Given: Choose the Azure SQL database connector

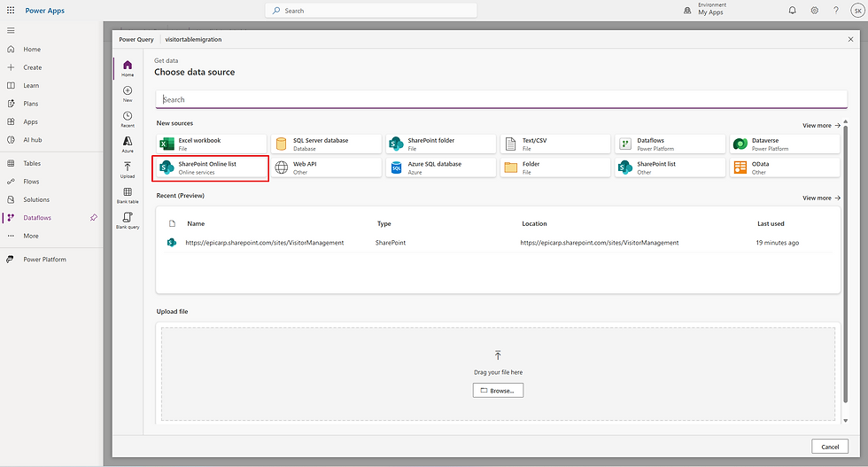Looking at the screenshot, I should point(441,167).
